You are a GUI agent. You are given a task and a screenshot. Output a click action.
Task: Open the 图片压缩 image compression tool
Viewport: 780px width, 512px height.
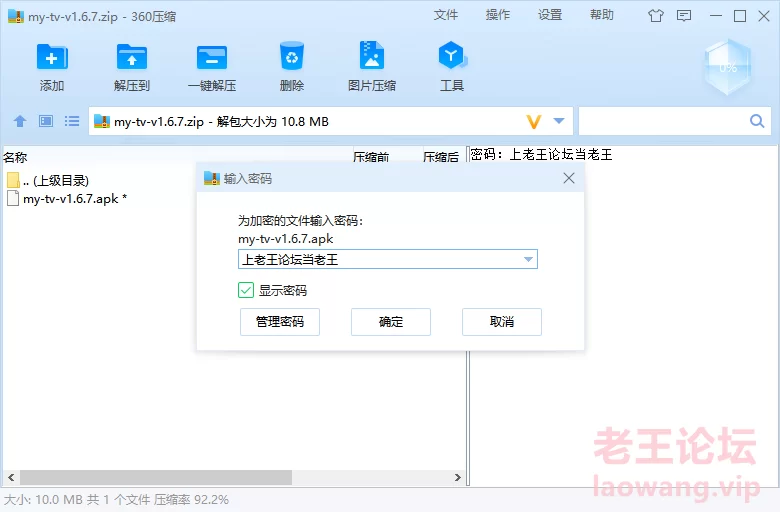(x=372, y=55)
